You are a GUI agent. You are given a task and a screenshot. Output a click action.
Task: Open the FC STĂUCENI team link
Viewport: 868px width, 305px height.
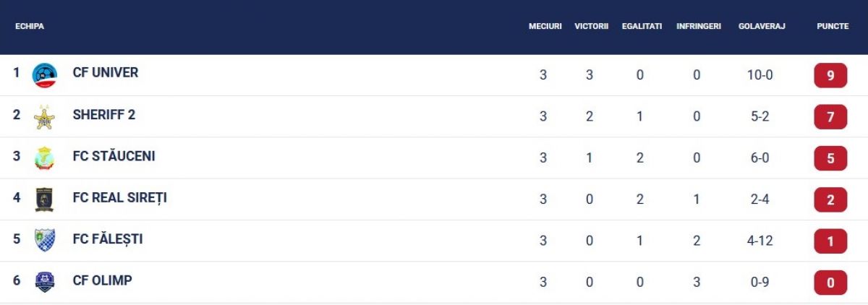point(114,156)
